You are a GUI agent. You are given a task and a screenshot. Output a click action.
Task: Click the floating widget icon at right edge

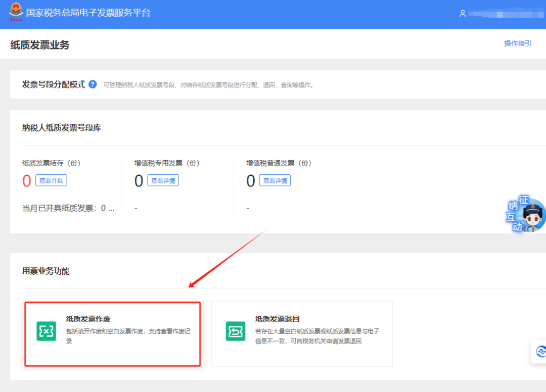pos(540,351)
